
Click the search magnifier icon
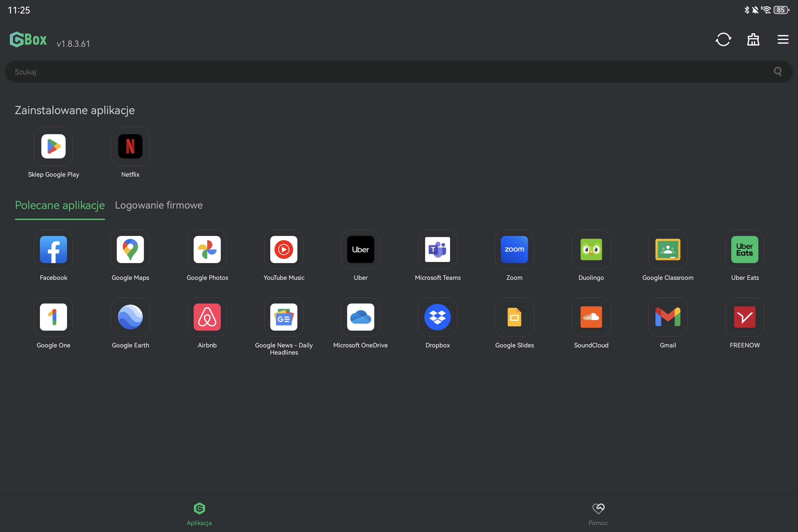778,71
